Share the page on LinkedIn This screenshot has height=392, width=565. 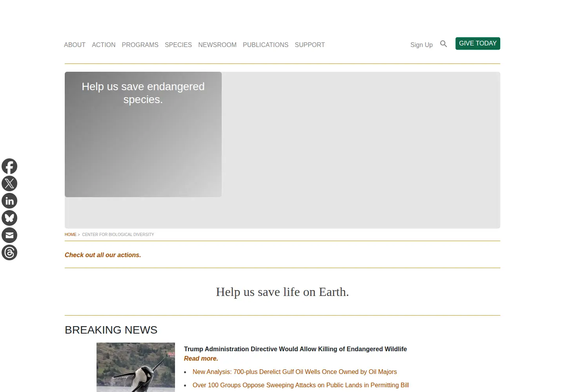click(9, 201)
